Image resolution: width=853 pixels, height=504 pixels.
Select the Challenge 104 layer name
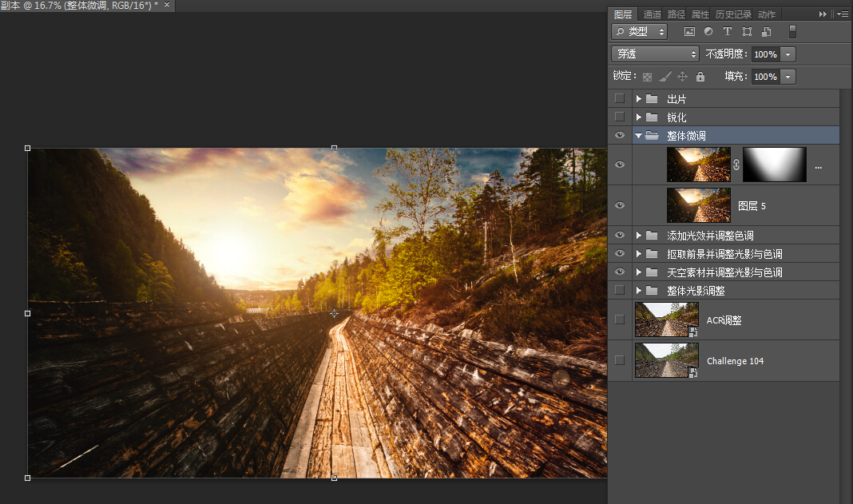735,361
